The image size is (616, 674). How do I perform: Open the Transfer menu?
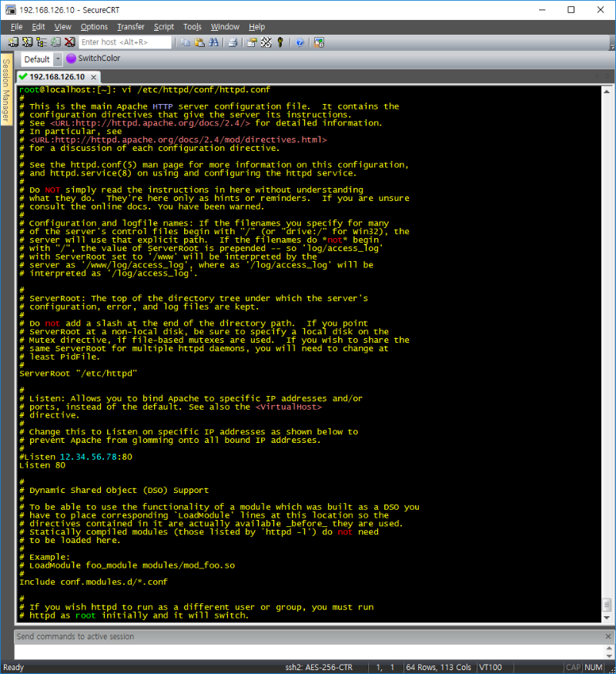[130, 27]
